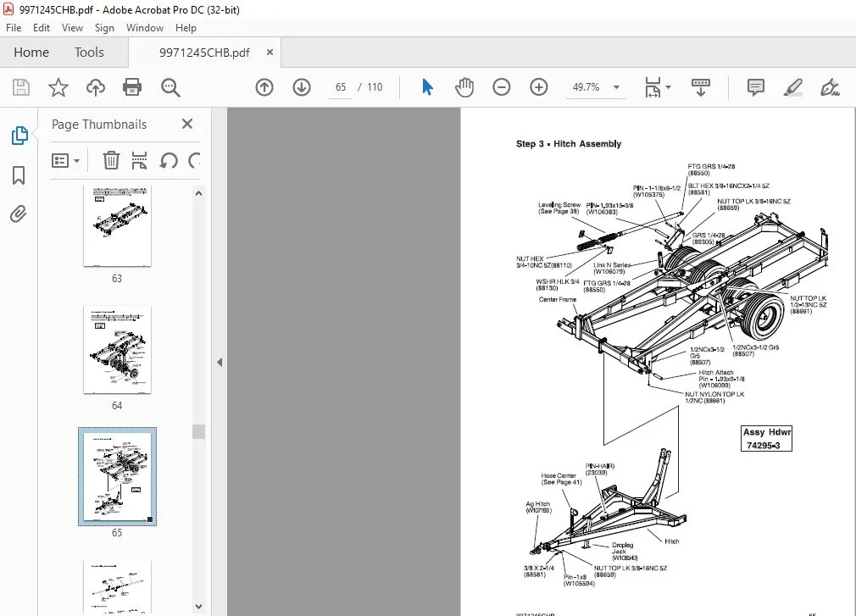Open the find text magnifier icon
This screenshot has height=616, width=856.
tap(170, 87)
